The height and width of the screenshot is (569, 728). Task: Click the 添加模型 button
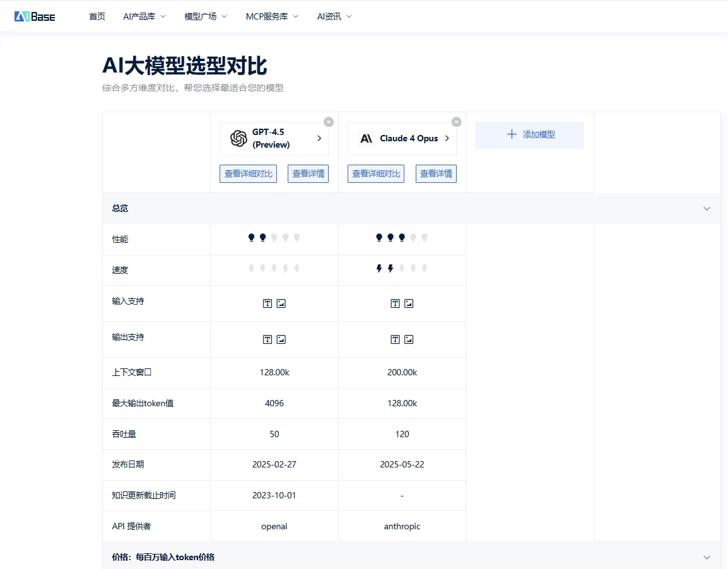pos(529,135)
